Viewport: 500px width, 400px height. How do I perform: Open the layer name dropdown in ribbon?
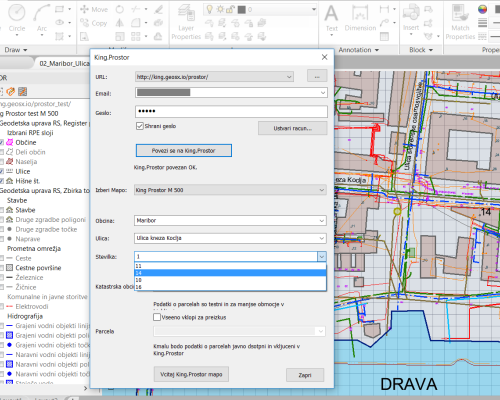[314, 10]
